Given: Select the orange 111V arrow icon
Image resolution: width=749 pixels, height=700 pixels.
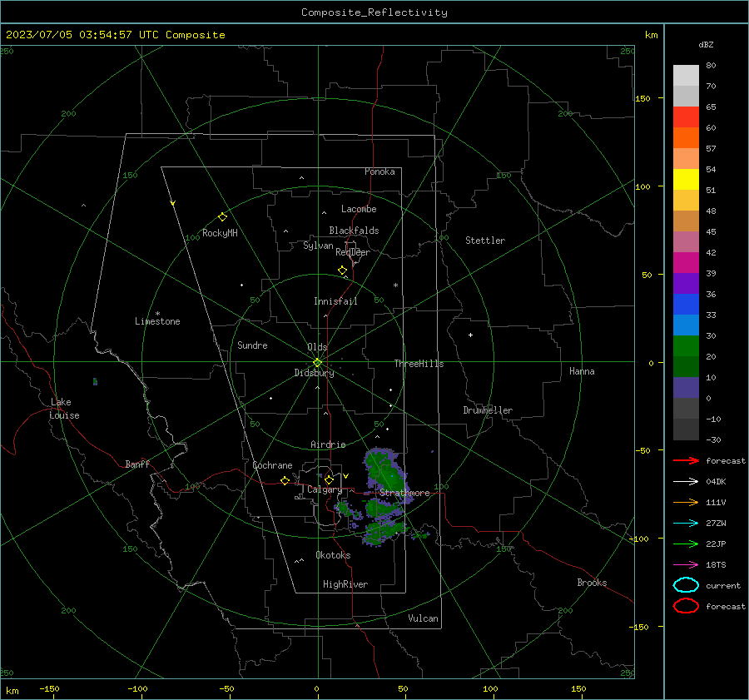Looking at the screenshot, I should click(686, 502).
